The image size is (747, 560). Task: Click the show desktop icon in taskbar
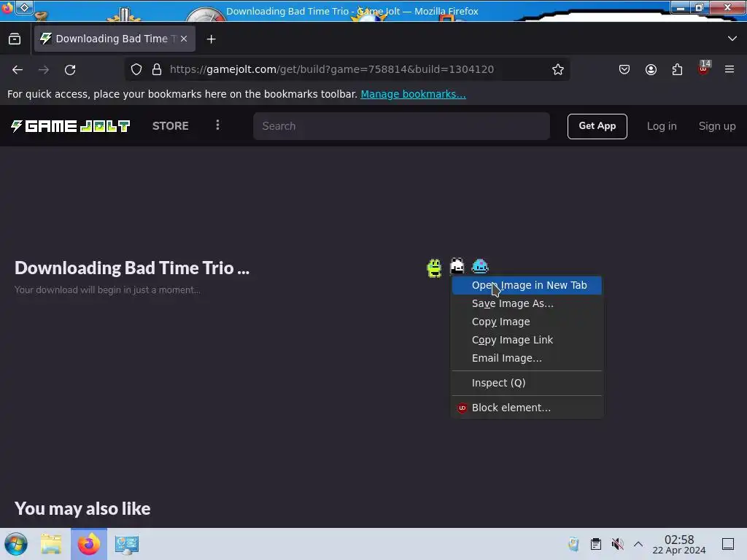(728, 544)
